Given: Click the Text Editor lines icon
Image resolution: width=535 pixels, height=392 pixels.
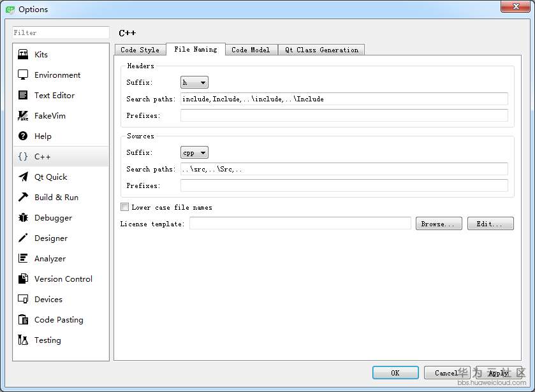Looking at the screenshot, I should click(23, 95).
